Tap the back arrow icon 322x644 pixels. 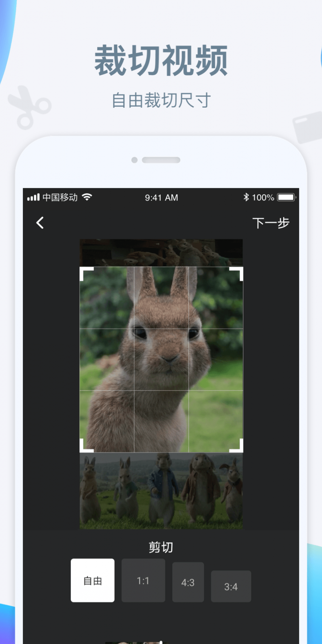coord(40,223)
